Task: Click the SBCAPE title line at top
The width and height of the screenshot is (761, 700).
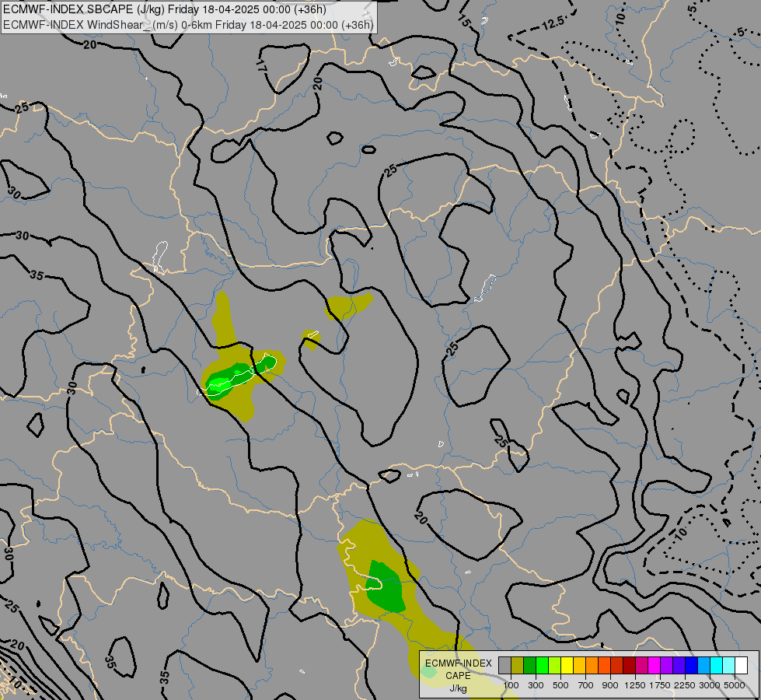Action: [x=165, y=9]
